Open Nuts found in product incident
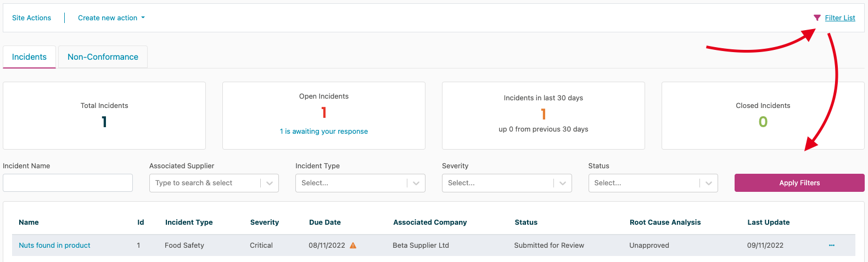The image size is (868, 262). point(54,246)
